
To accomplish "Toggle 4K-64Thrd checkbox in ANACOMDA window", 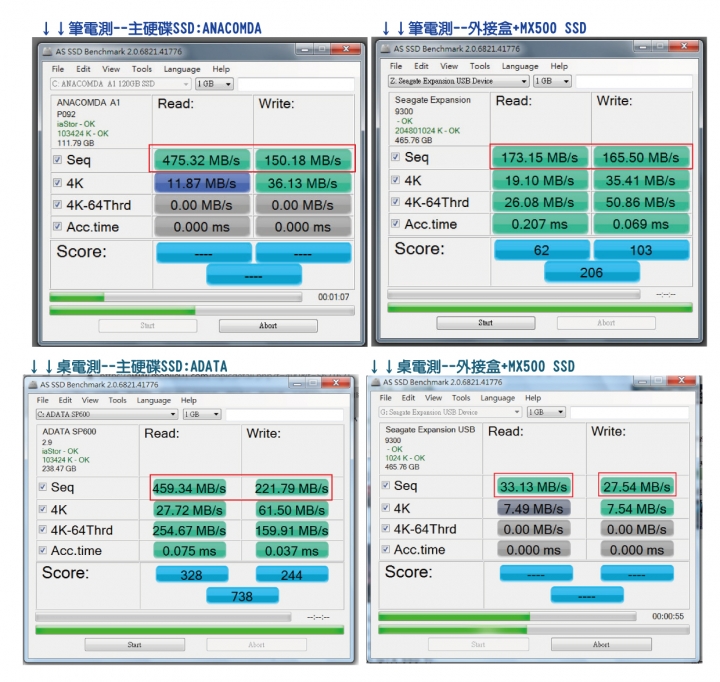I will click(x=57, y=204).
